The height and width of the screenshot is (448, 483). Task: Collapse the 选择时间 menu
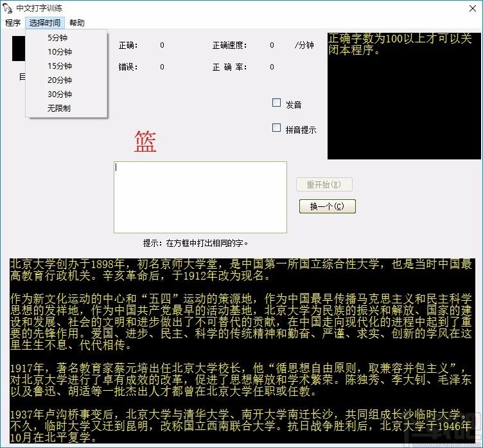point(45,23)
